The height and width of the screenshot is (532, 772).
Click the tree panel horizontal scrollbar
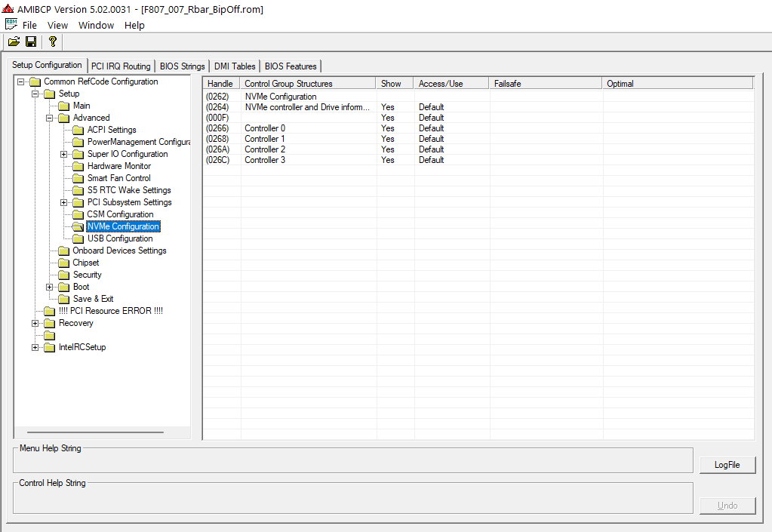tap(96, 432)
